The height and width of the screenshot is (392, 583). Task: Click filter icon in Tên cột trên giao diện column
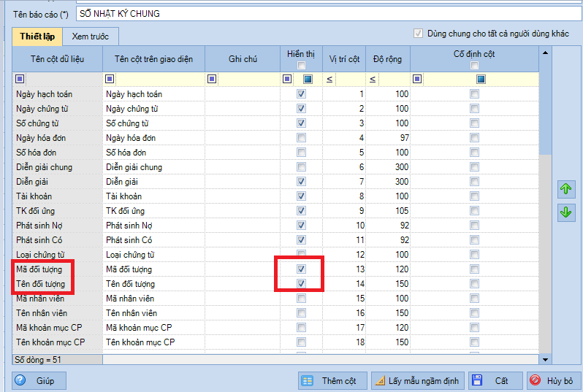click(110, 79)
